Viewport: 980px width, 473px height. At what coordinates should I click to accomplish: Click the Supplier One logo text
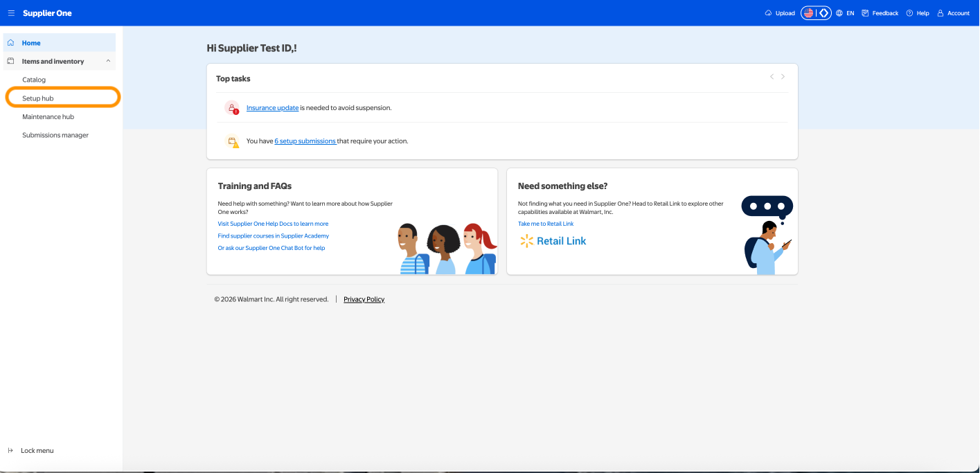pos(47,13)
